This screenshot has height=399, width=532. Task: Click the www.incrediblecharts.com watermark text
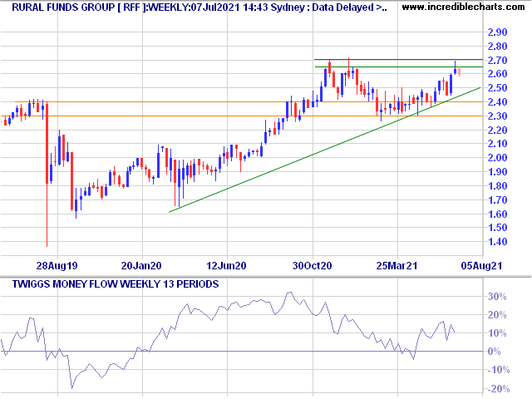pyautogui.click(x=463, y=7)
